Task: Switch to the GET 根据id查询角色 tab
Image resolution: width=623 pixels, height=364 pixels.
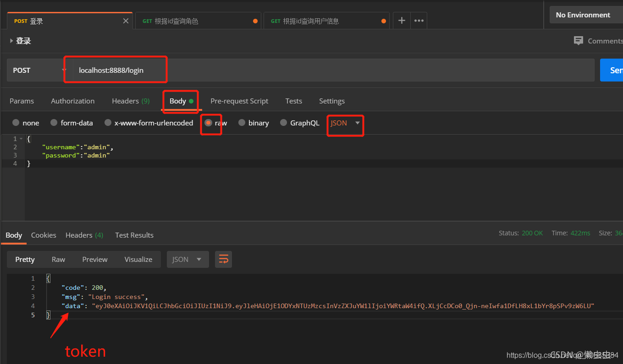Action: [198, 21]
